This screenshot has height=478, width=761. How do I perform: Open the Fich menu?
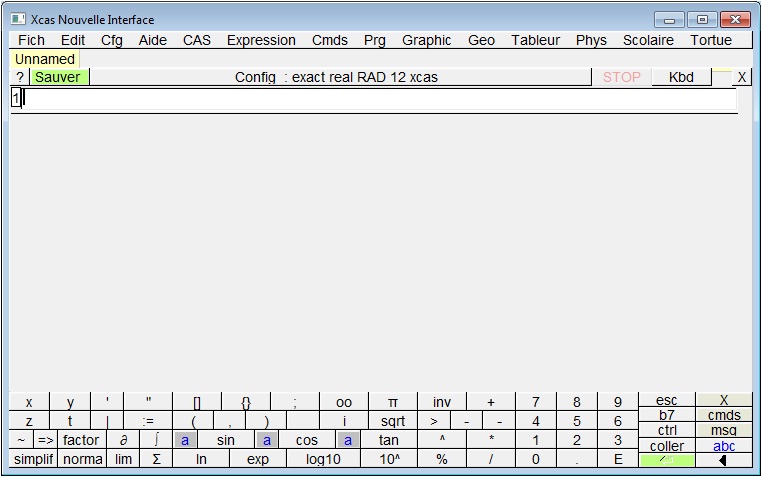(32, 41)
